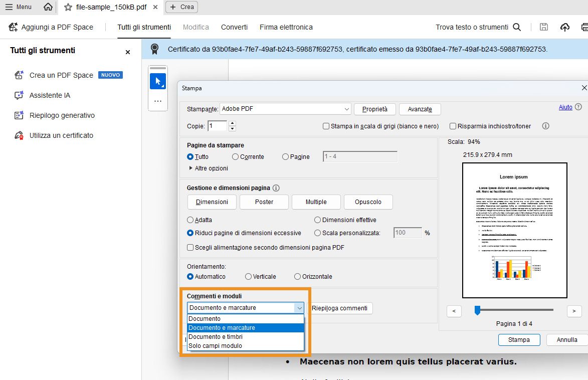Click the page preview slider handle
The width and height of the screenshot is (588, 380).
click(477, 310)
